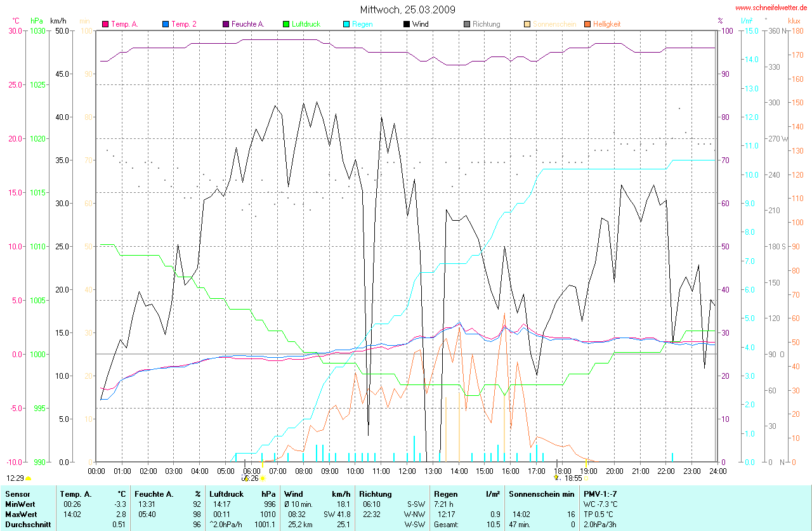Click the pink Temp. A. legend swatch
Screen dimensions: 812x531
pyautogui.click(x=105, y=24)
